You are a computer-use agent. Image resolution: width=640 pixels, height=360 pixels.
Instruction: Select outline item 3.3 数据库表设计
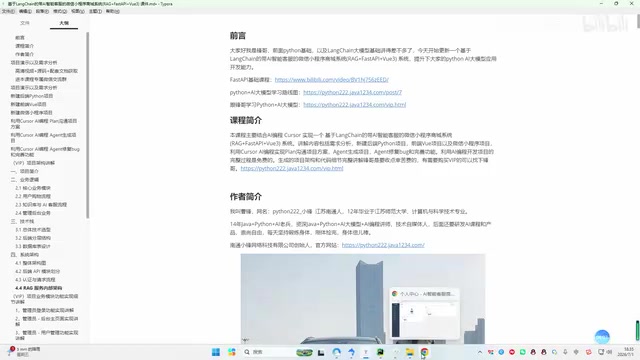33,247
